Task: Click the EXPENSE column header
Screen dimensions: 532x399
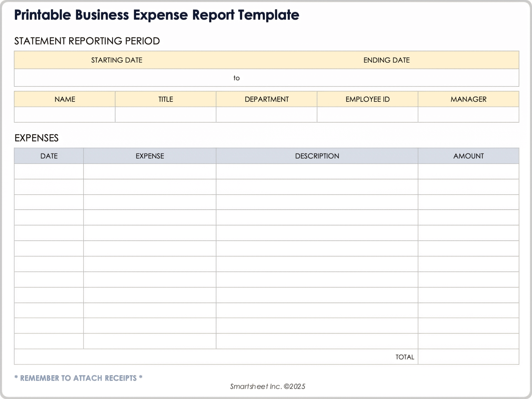Action: tap(150, 156)
